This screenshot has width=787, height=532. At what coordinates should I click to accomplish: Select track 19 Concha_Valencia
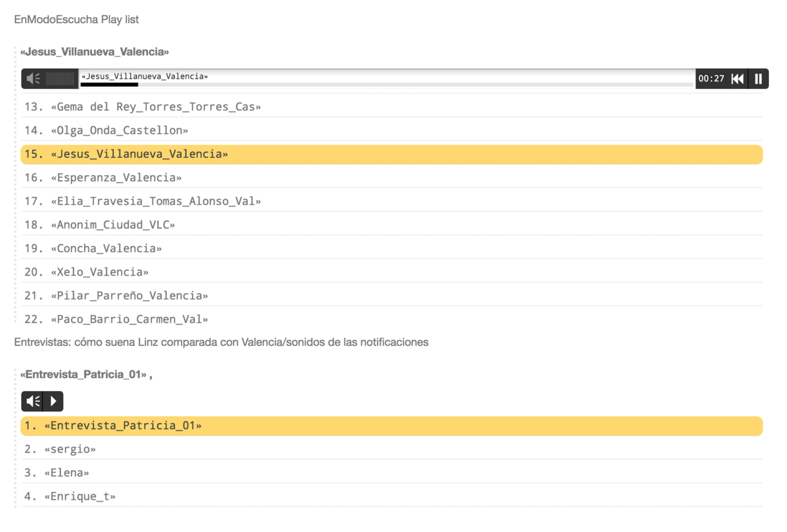point(106,249)
